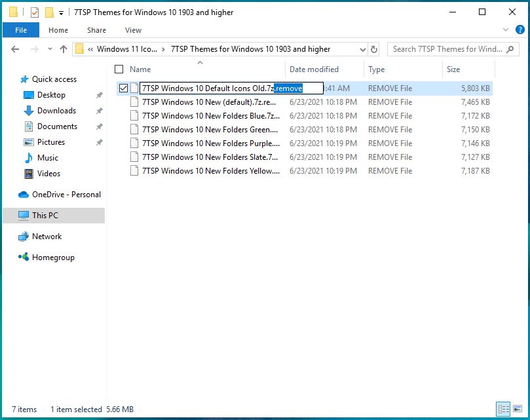Switch to the View ribbon tab

click(133, 30)
